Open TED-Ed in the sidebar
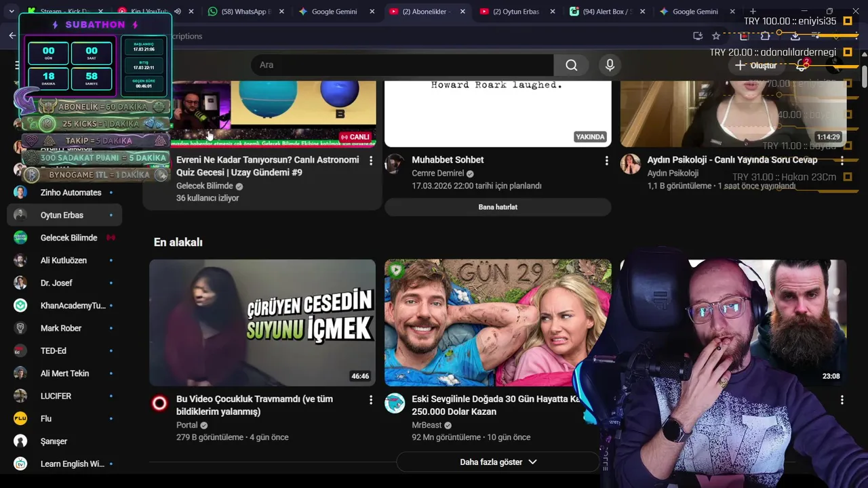The width and height of the screenshot is (868, 488). [64, 350]
